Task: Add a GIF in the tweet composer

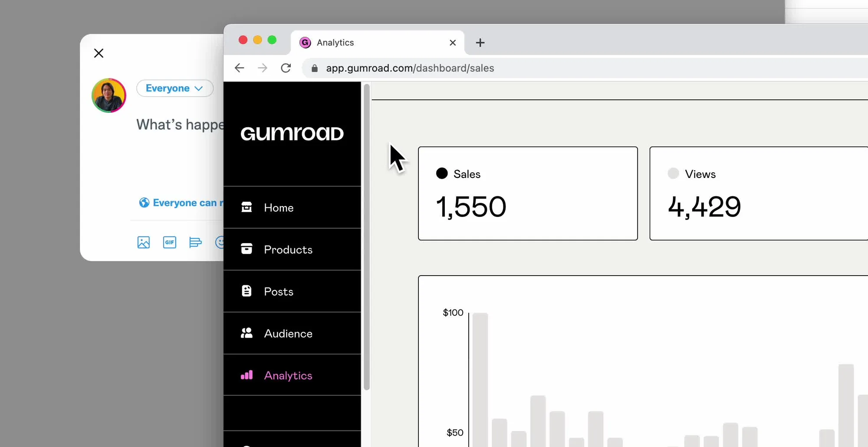Action: tap(170, 242)
